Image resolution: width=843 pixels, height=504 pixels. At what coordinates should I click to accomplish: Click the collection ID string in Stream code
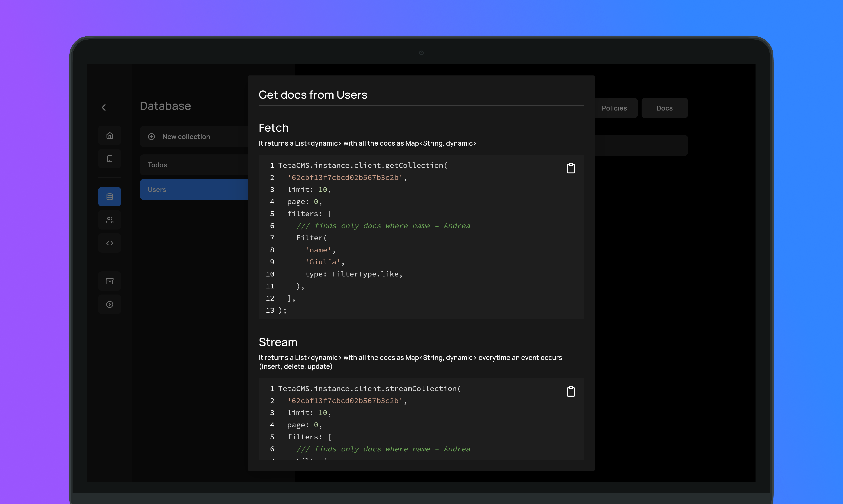(x=345, y=401)
